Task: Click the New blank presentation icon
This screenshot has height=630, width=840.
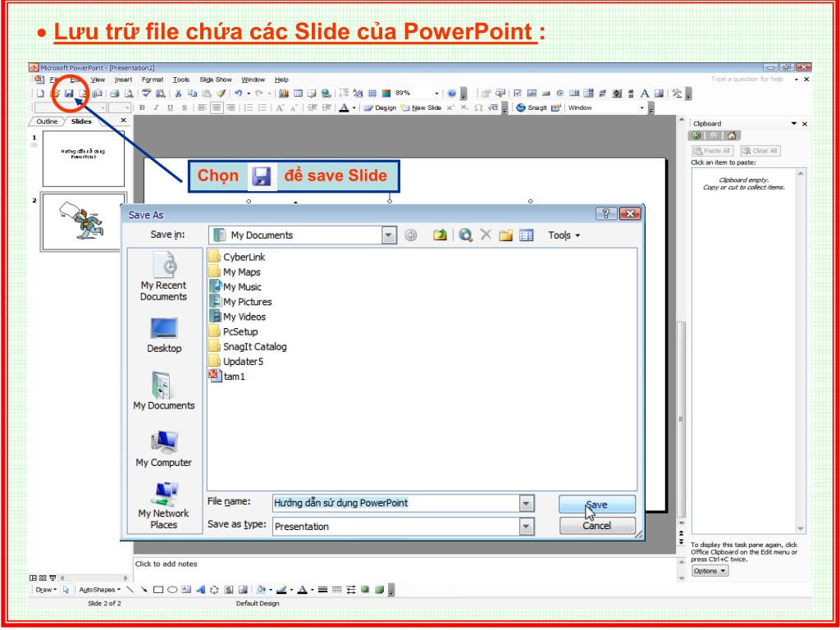Action: 41,94
